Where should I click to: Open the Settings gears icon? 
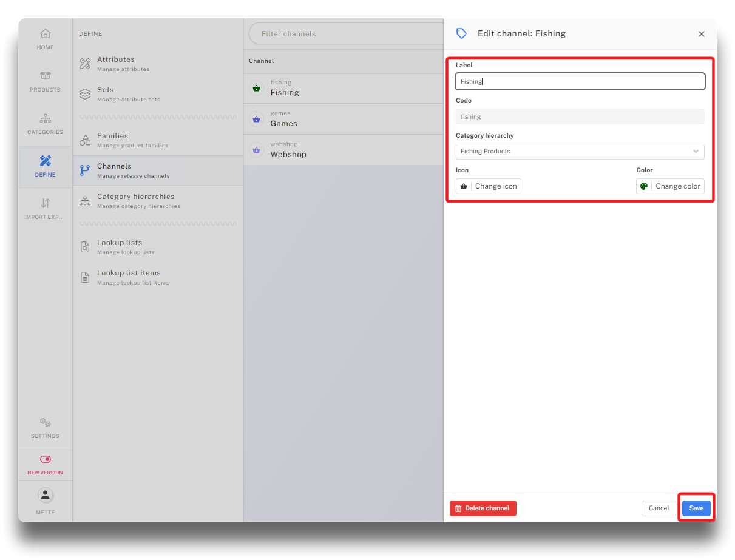(46, 423)
